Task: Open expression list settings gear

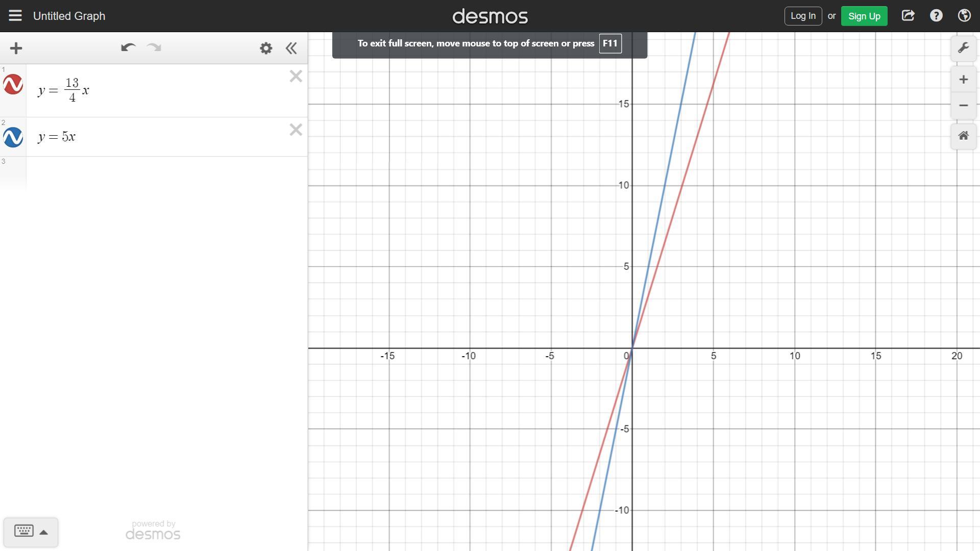Action: click(x=266, y=48)
